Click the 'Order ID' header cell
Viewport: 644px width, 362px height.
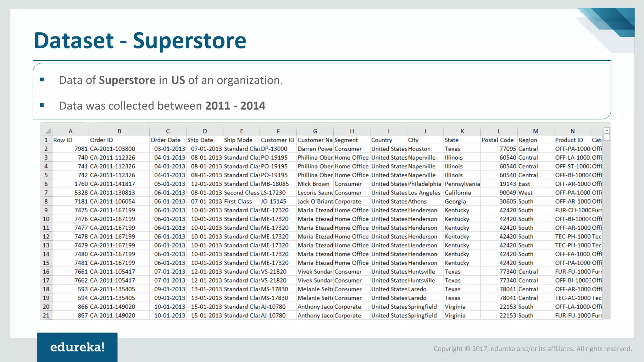click(119, 140)
